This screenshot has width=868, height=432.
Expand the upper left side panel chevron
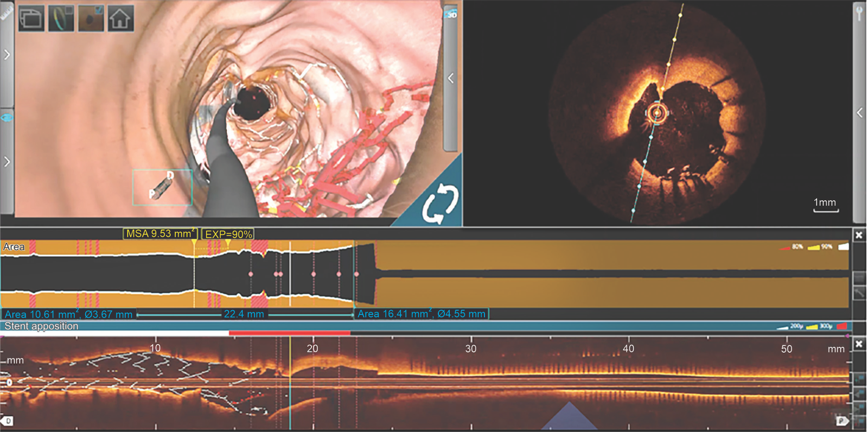pos(7,54)
